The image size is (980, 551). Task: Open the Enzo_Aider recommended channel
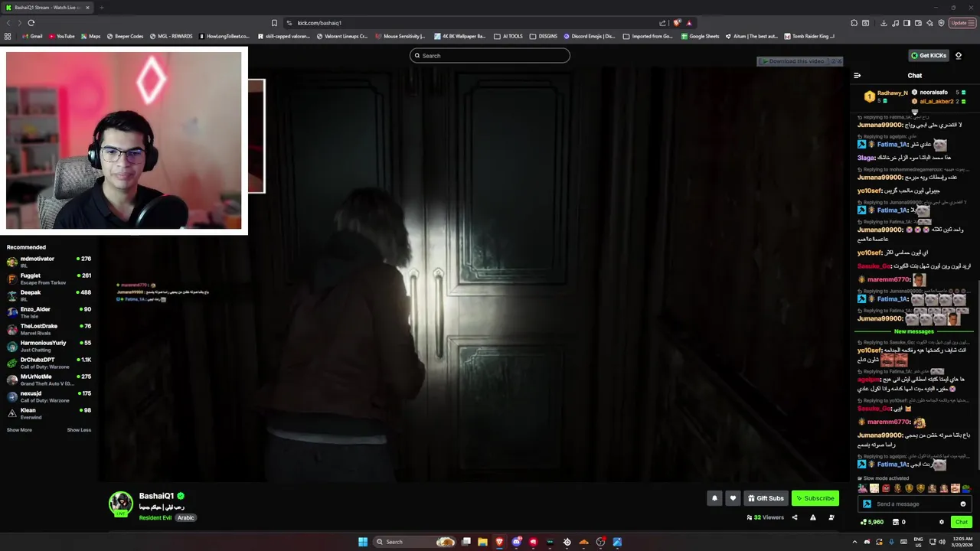coord(49,312)
